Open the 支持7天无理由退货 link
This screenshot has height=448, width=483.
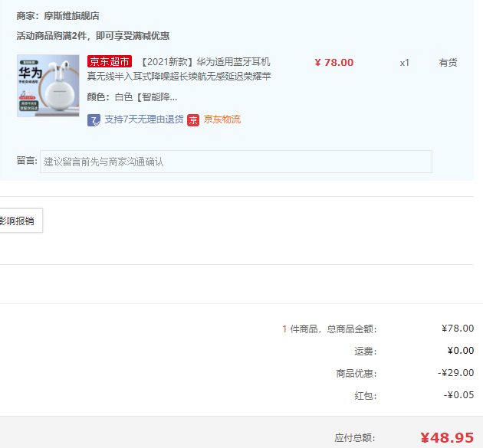tap(144, 119)
